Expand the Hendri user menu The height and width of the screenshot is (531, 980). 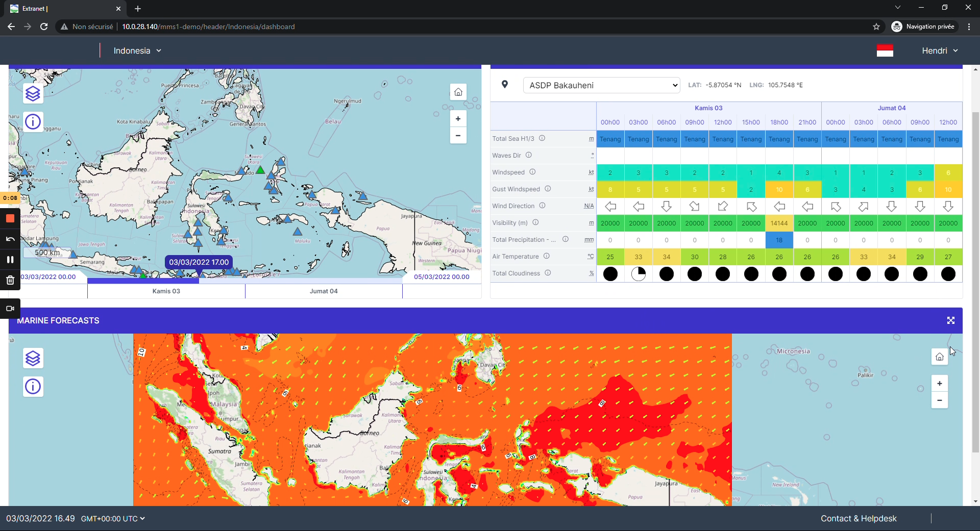pyautogui.click(x=940, y=50)
